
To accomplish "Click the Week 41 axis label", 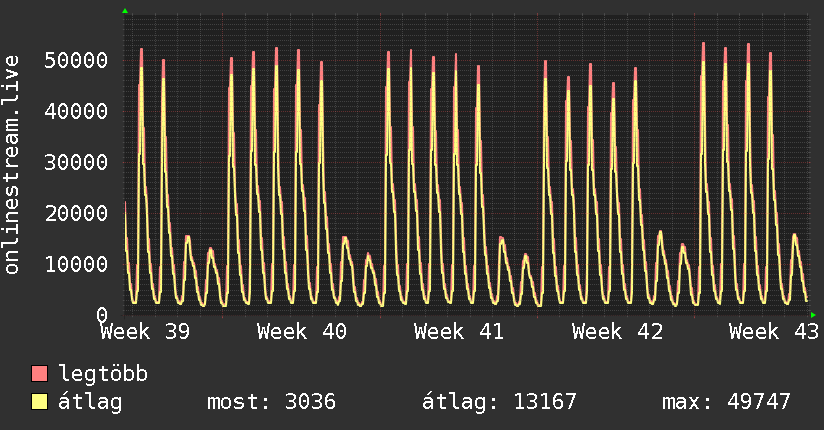I will tap(459, 332).
